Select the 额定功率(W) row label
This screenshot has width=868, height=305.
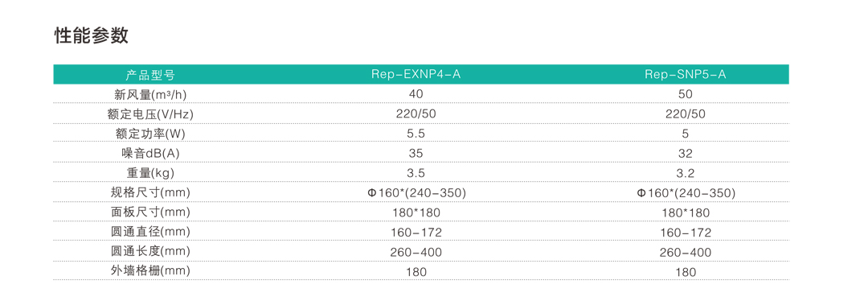coord(150,134)
